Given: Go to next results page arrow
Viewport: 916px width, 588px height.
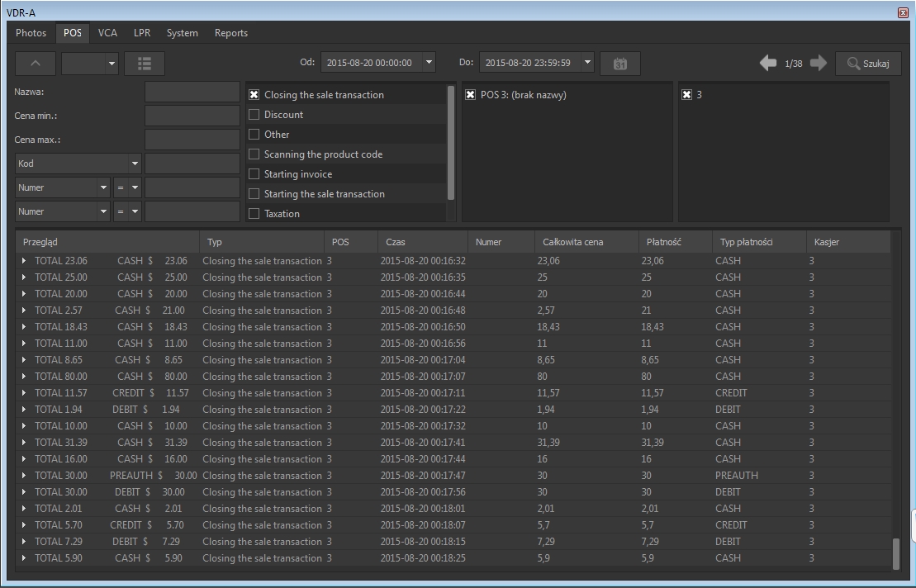Looking at the screenshot, I should (x=819, y=64).
